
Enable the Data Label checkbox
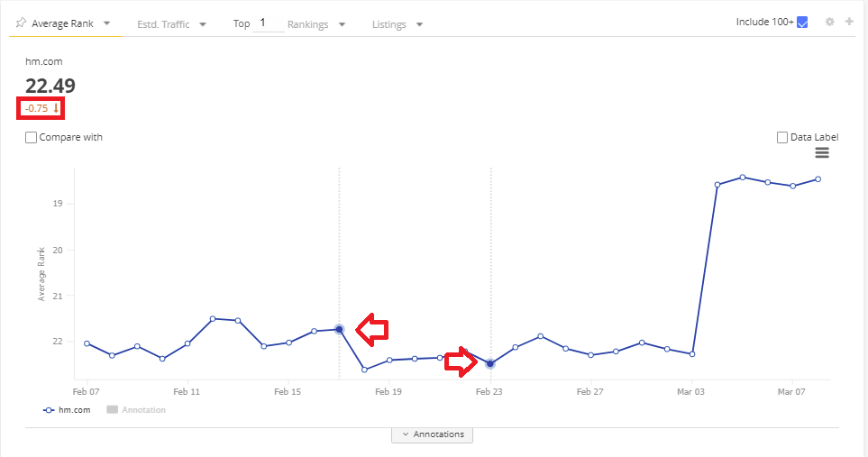coord(782,138)
